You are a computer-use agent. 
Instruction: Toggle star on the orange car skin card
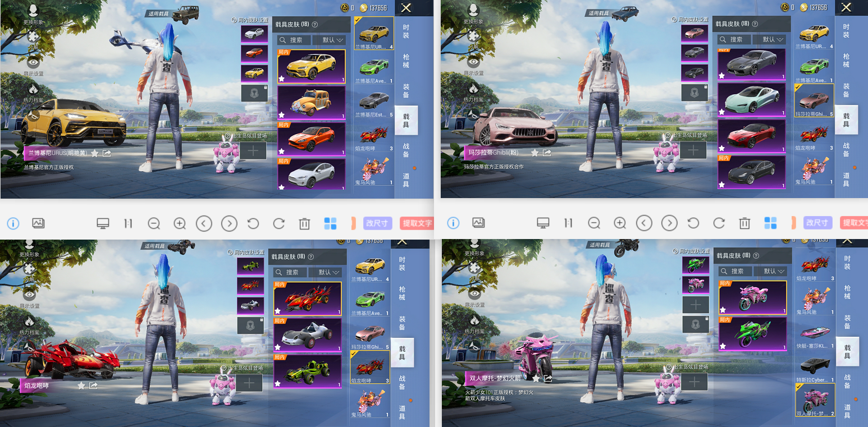pos(282,151)
